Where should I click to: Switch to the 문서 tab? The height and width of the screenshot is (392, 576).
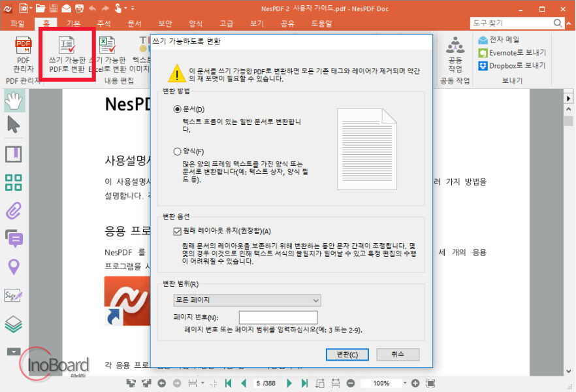tap(135, 24)
